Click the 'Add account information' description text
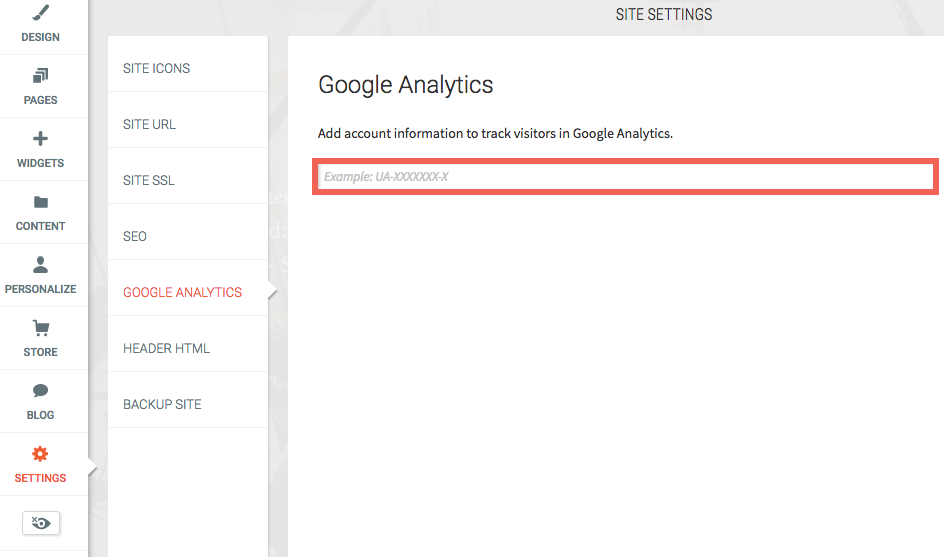 [x=495, y=134]
